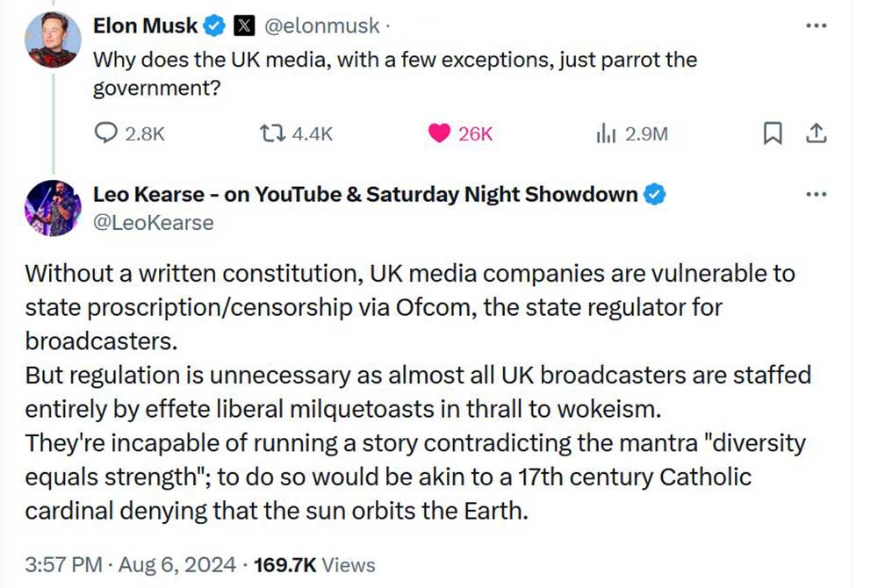
Task: View analytics showing 2.9M views
Action: [x=605, y=133]
